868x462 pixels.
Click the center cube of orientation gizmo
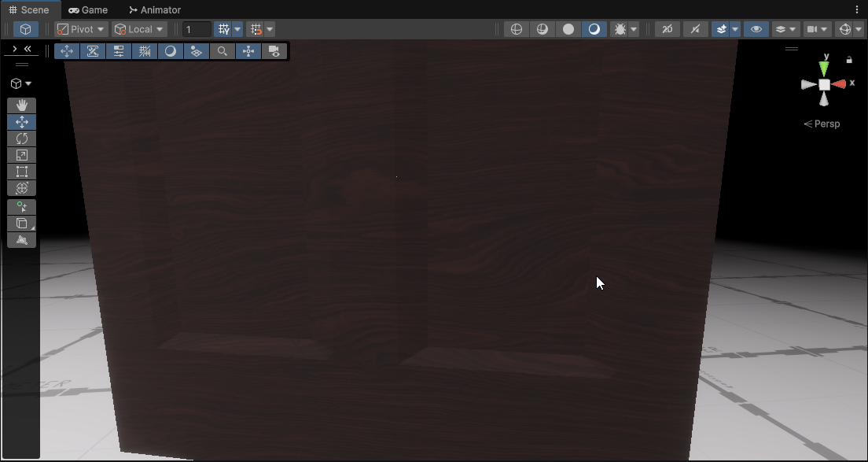[x=824, y=85]
